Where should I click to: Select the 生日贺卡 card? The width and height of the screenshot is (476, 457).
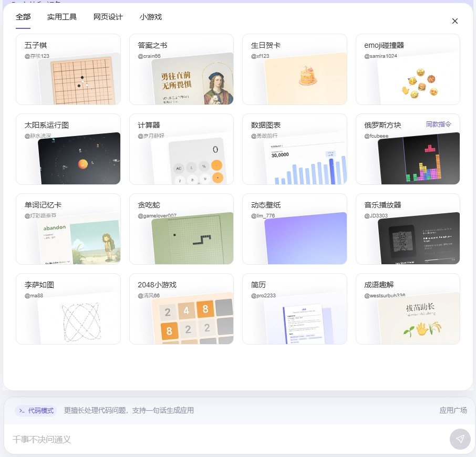pos(295,69)
